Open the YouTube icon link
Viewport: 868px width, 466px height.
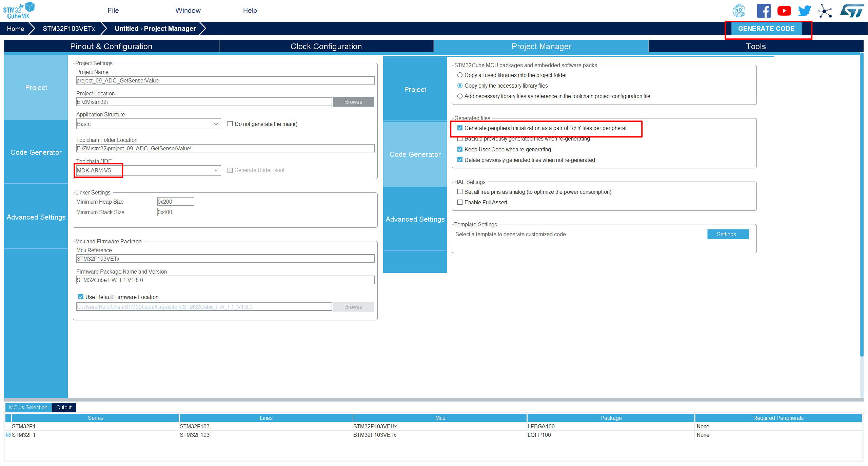(x=784, y=11)
